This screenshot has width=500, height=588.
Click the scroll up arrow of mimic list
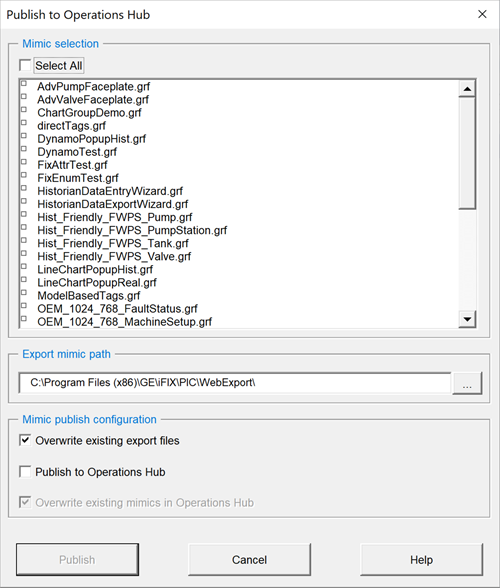[x=467, y=88]
